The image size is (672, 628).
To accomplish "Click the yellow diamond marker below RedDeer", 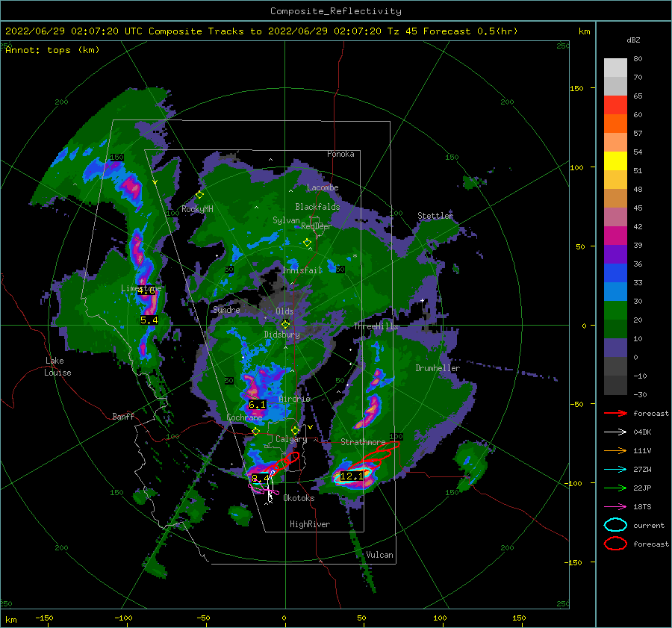I will tap(307, 243).
